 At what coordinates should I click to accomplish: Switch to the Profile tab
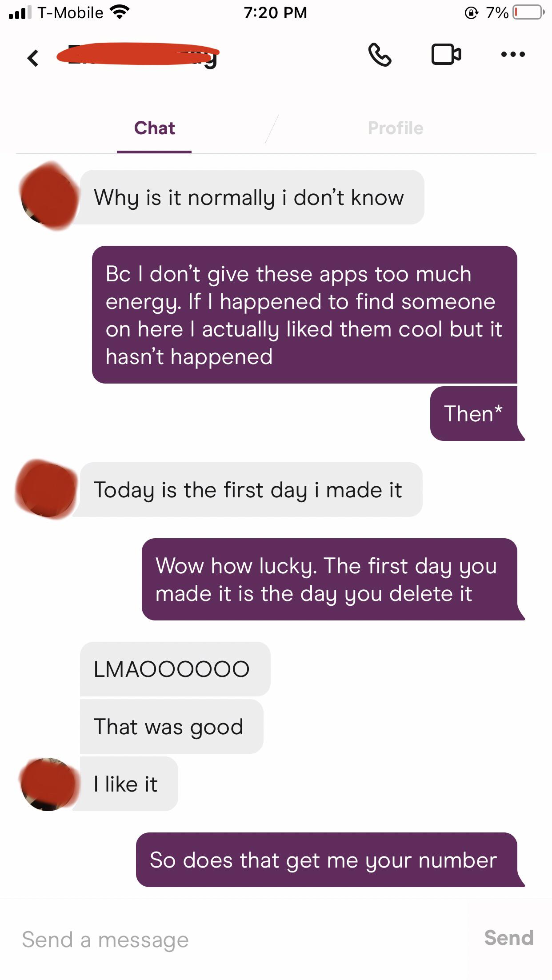coord(396,128)
